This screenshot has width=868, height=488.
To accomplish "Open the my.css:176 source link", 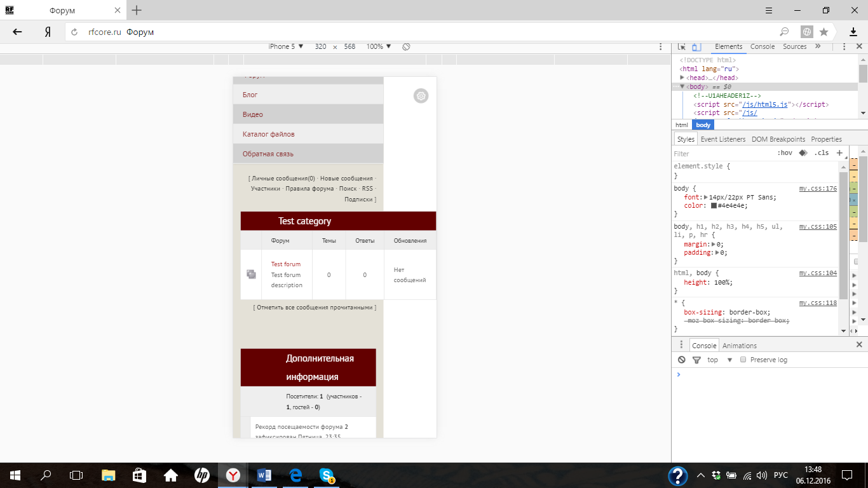I will point(818,189).
